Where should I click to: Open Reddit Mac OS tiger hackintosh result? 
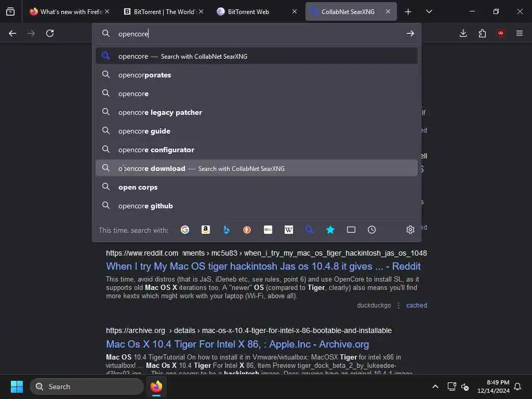click(263, 267)
